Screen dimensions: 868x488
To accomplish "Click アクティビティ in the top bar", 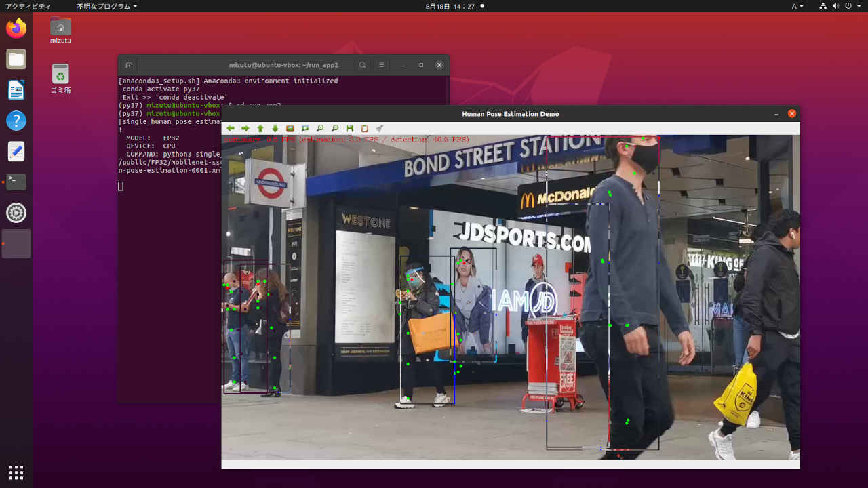I will click(28, 6).
